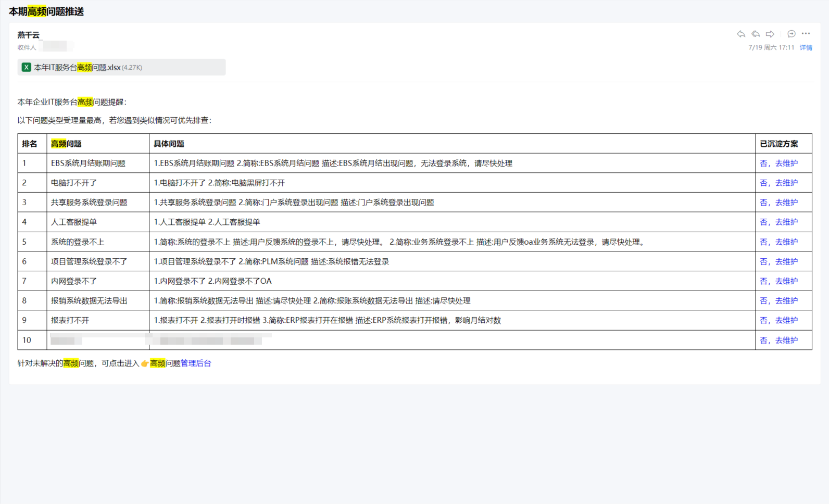Click 去维护 in the 内网登录不了 row

[x=786, y=281]
